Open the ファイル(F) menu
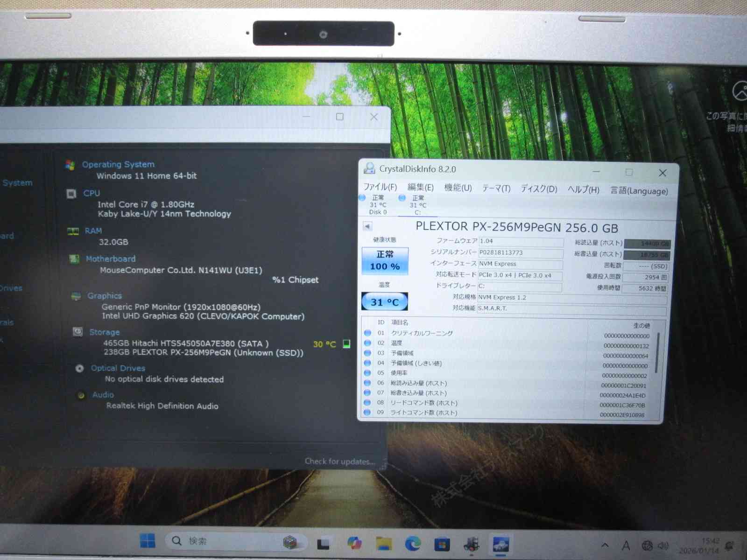The width and height of the screenshot is (747, 560). tap(380, 187)
